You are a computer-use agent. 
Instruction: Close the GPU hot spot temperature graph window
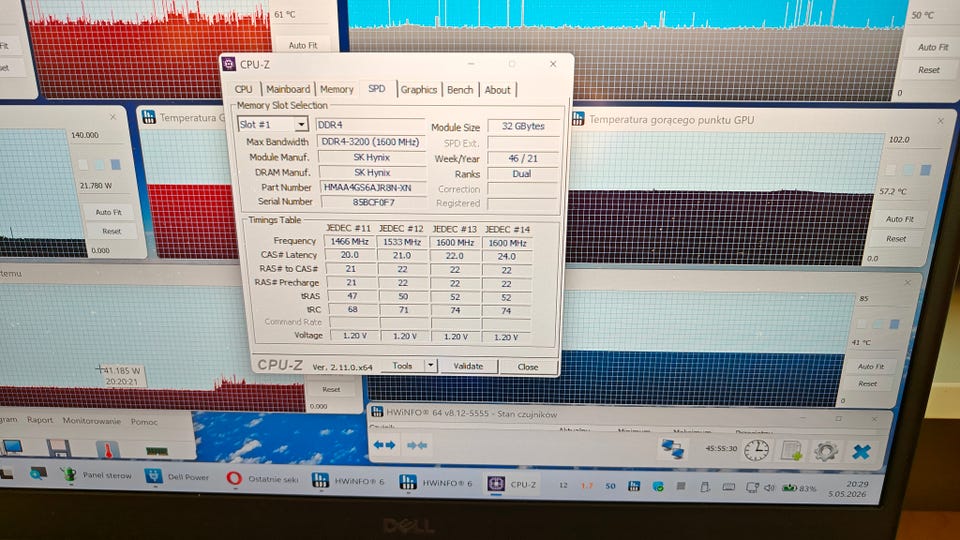click(x=940, y=121)
